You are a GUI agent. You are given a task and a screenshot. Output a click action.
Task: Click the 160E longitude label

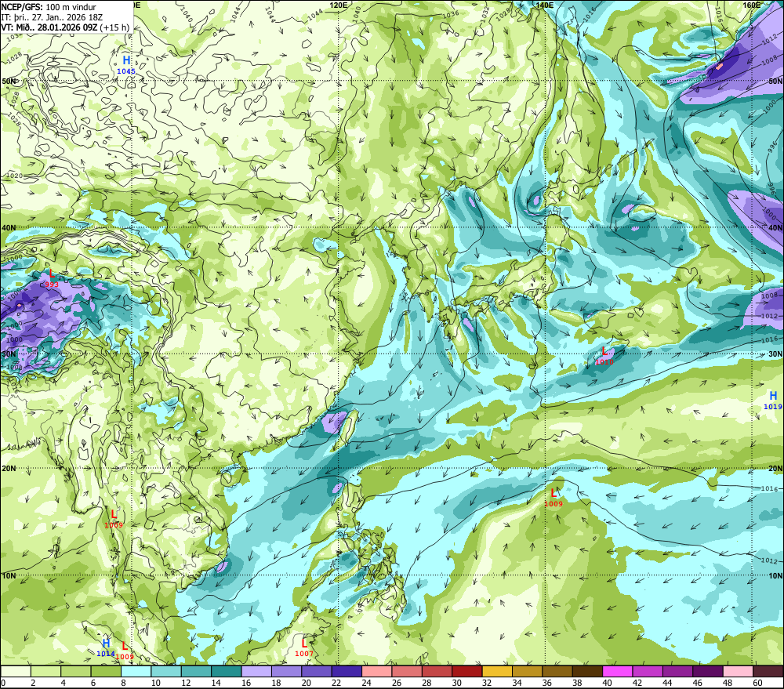(x=751, y=5)
